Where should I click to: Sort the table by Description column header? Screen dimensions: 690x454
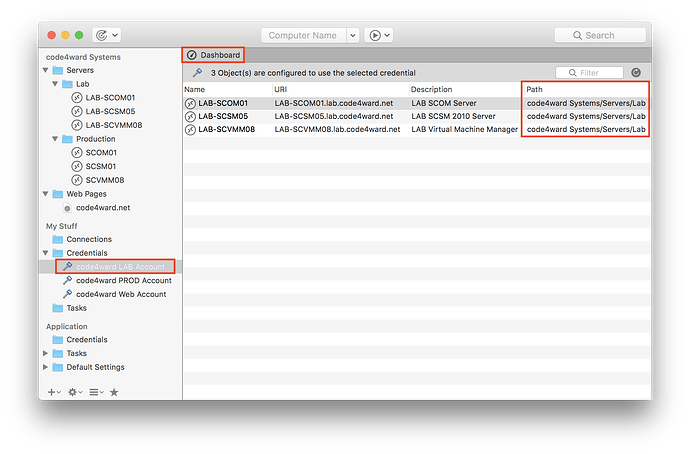[465, 90]
